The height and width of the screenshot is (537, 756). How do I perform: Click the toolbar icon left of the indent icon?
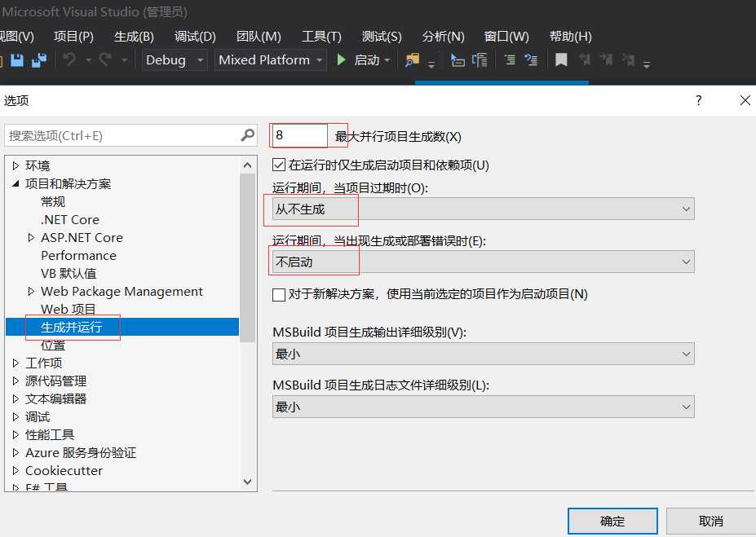click(458, 60)
